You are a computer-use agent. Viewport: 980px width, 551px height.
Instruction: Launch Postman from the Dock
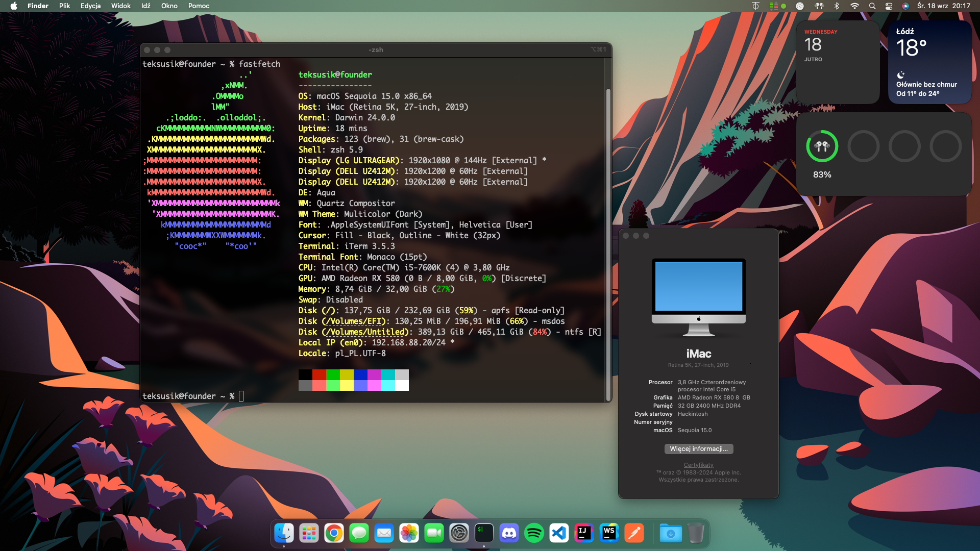634,533
